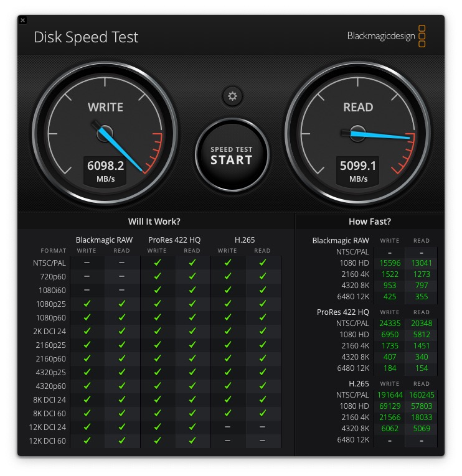462x476 pixels.
Task: Click the 720p60 format row label
Action: 53,276
